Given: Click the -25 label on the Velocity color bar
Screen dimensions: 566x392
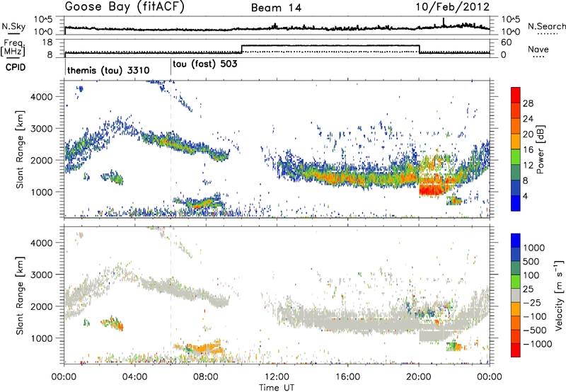Looking at the screenshot, I should [x=532, y=302].
